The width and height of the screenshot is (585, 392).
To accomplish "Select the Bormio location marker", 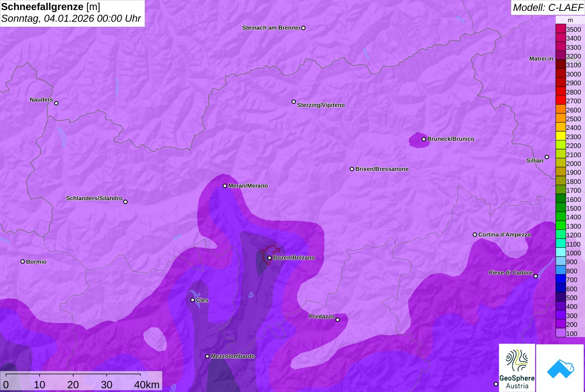I will click(23, 262).
